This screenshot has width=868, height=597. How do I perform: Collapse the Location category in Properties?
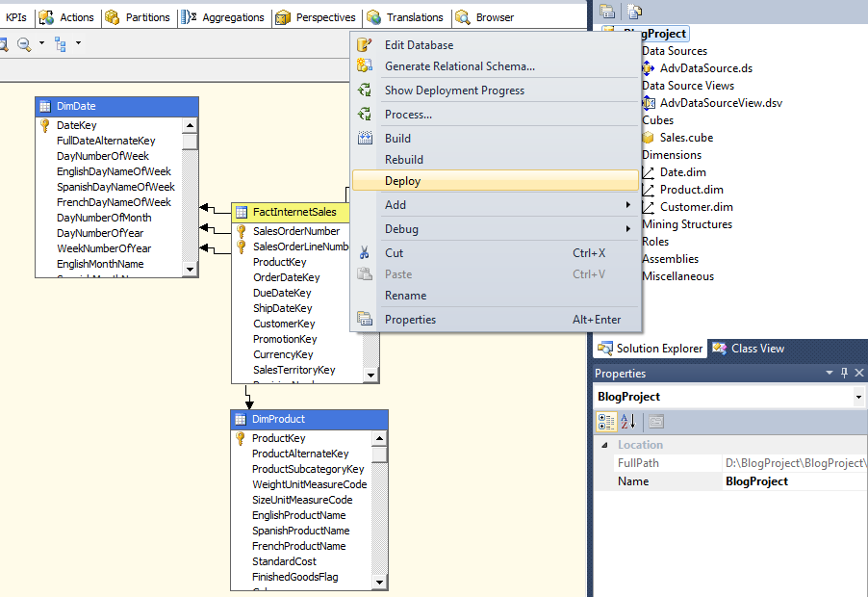604,445
